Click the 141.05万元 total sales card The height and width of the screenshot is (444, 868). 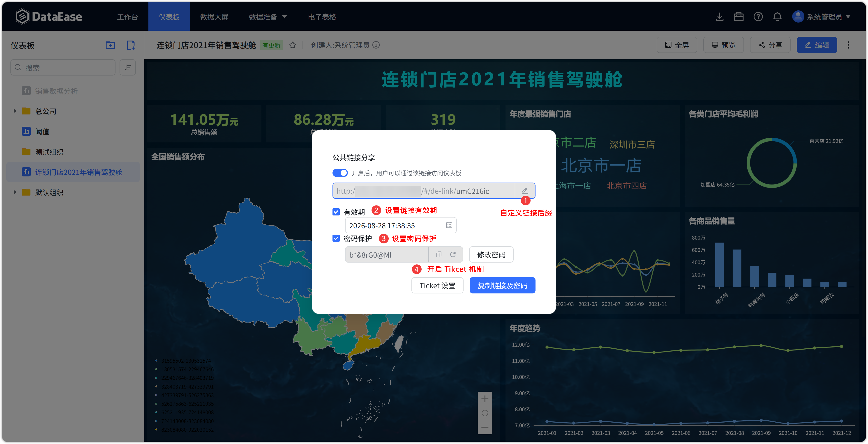point(204,124)
